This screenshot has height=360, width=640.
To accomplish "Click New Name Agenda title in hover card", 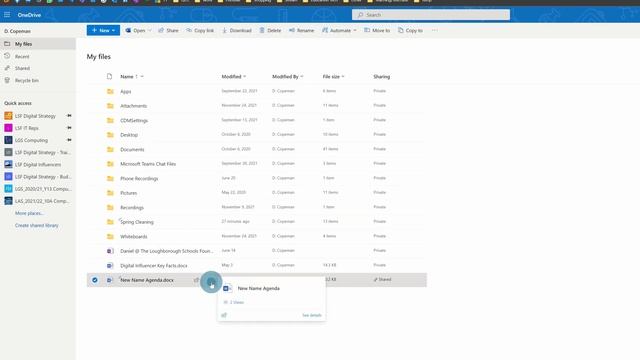I will (259, 288).
